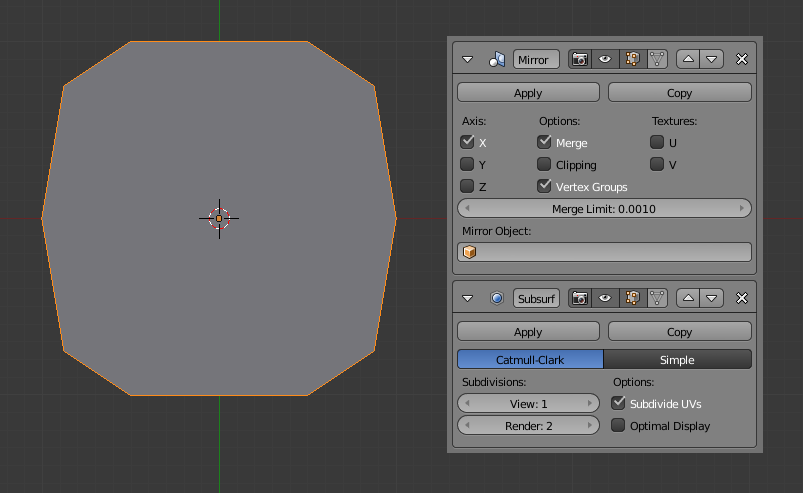803x493 pixels.
Task: Collapse the Mirror modifier panel
Action: coord(467,60)
